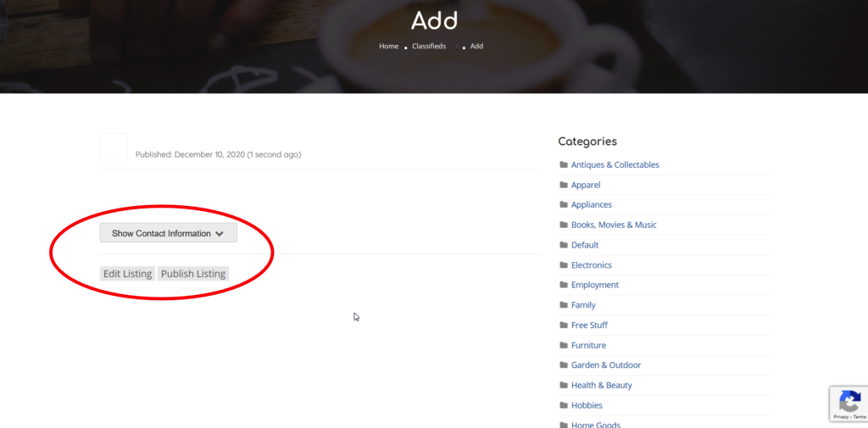Open the Family category link
Viewport: 868px width, 428px height.
pyautogui.click(x=583, y=305)
